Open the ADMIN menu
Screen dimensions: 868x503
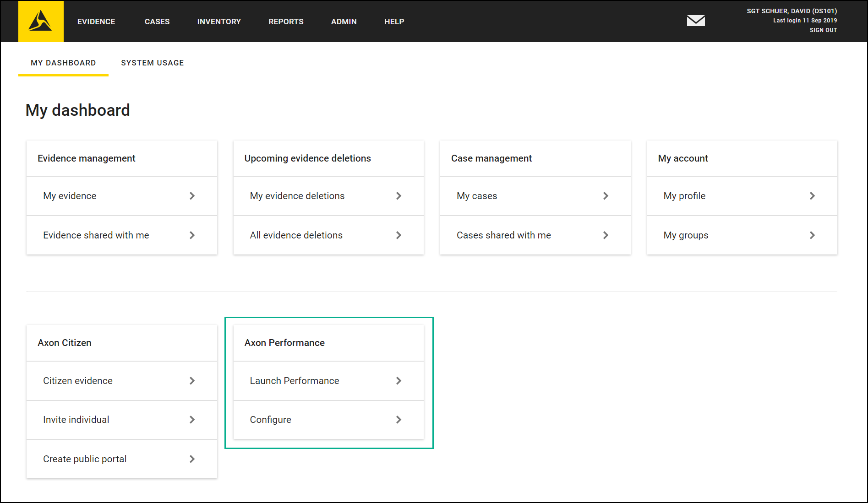(x=344, y=21)
